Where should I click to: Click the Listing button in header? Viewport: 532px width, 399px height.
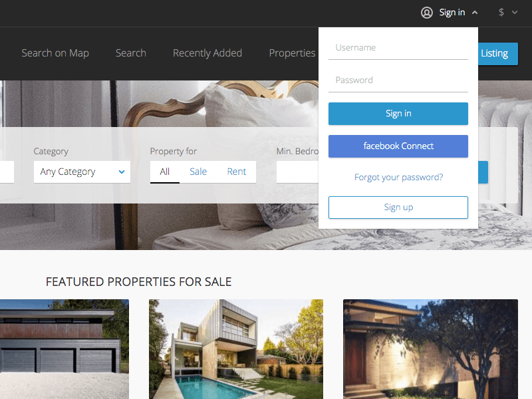click(497, 54)
